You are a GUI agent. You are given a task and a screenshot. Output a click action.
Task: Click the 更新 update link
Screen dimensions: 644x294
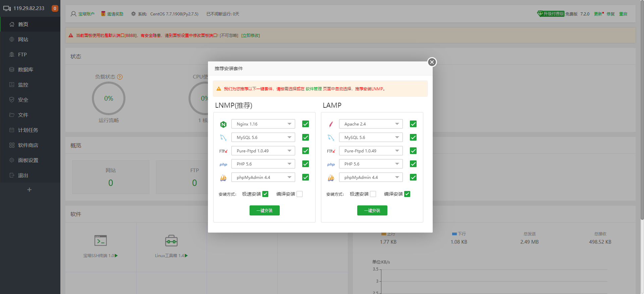point(598,14)
